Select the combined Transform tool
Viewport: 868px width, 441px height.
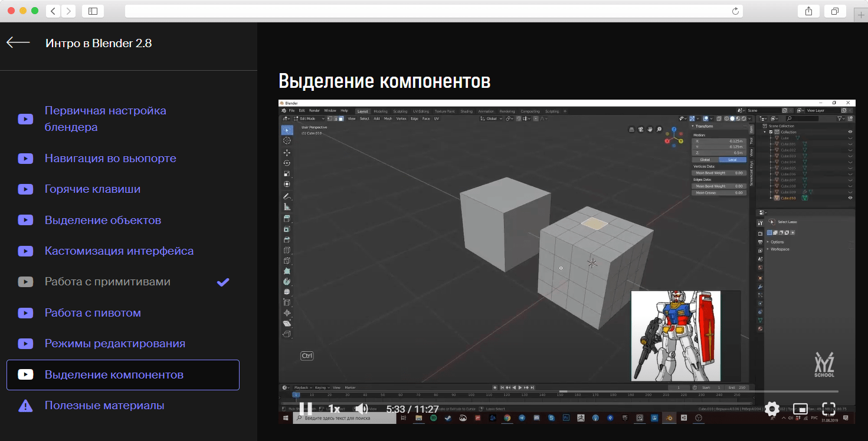pos(287,184)
